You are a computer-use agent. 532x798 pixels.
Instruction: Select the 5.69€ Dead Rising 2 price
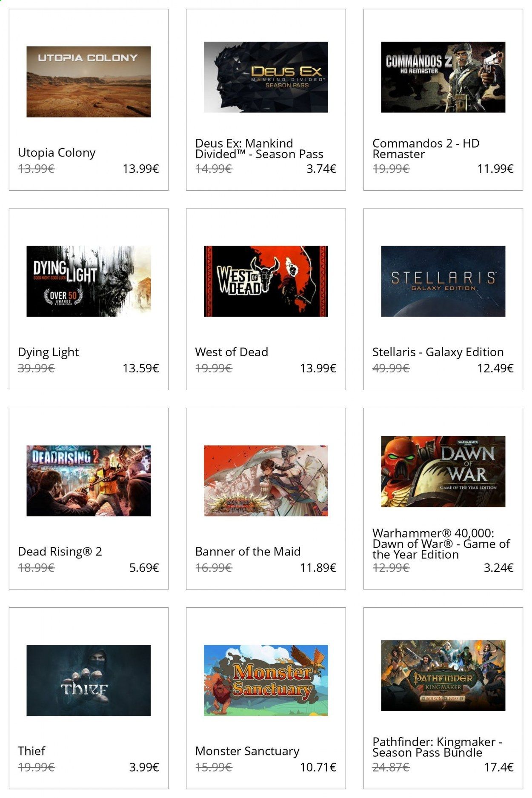tap(144, 568)
